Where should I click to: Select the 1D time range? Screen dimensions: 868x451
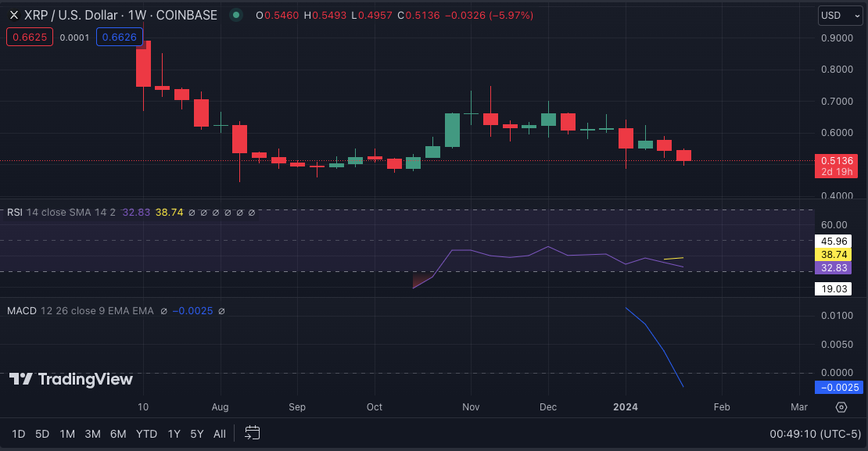(19, 434)
